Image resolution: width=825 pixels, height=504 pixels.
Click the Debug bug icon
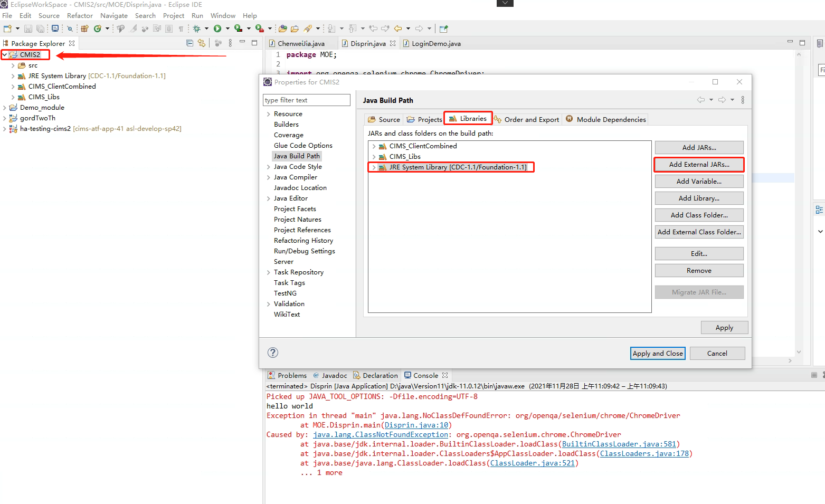[x=196, y=28]
